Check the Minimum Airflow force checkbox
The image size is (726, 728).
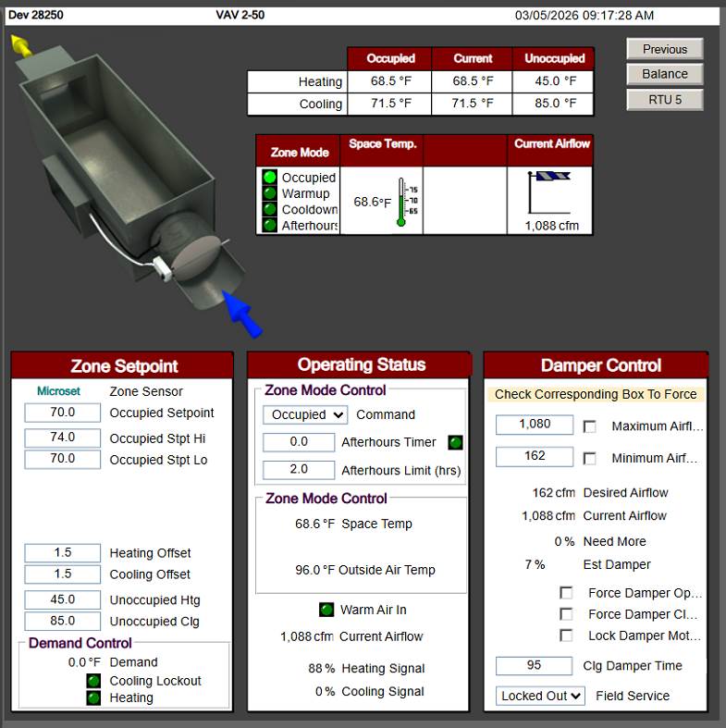590,458
